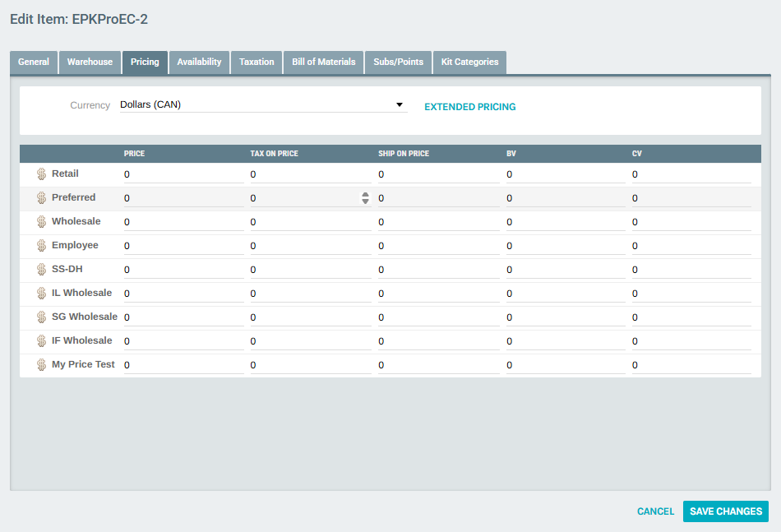Click the spinner on Preferred Tax on Price
Image resolution: width=781 pixels, height=532 pixels.
[x=364, y=197]
